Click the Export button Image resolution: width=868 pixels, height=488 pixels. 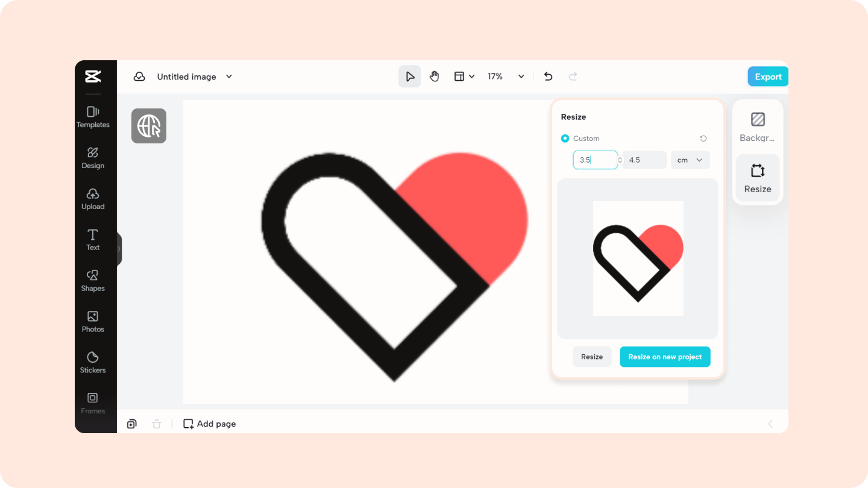pyautogui.click(x=767, y=76)
